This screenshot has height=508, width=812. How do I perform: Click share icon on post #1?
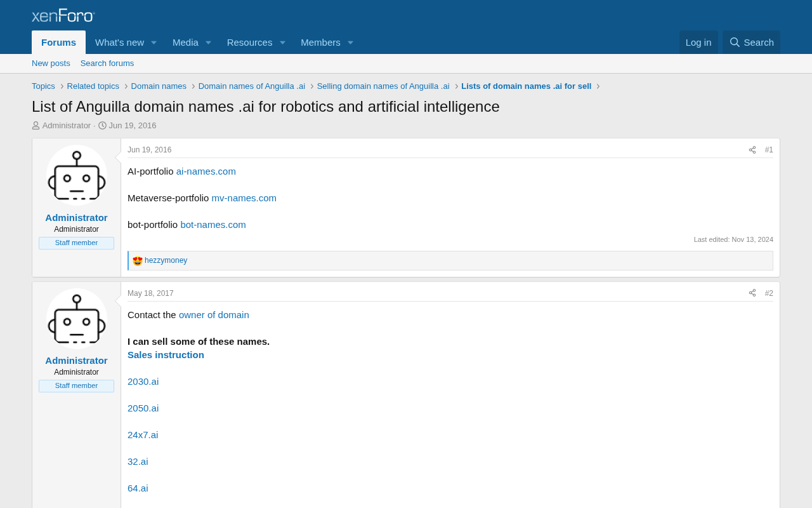(752, 150)
